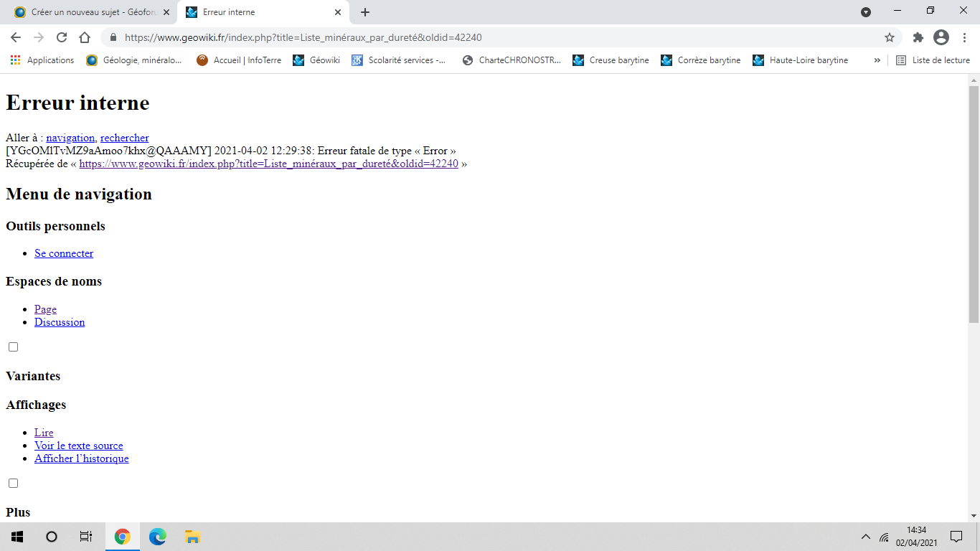Open the Chrome extensions puzzle icon
Screen dimensions: 980x551
click(x=918, y=37)
